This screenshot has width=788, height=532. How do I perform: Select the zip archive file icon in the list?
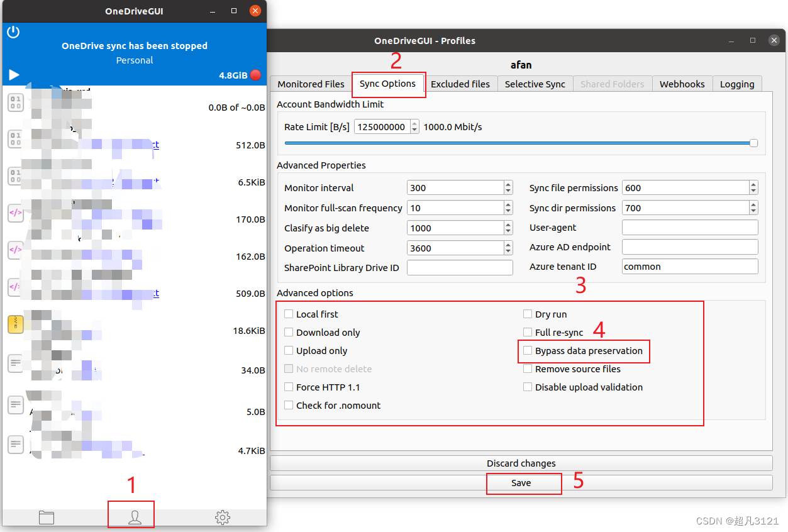(x=15, y=324)
